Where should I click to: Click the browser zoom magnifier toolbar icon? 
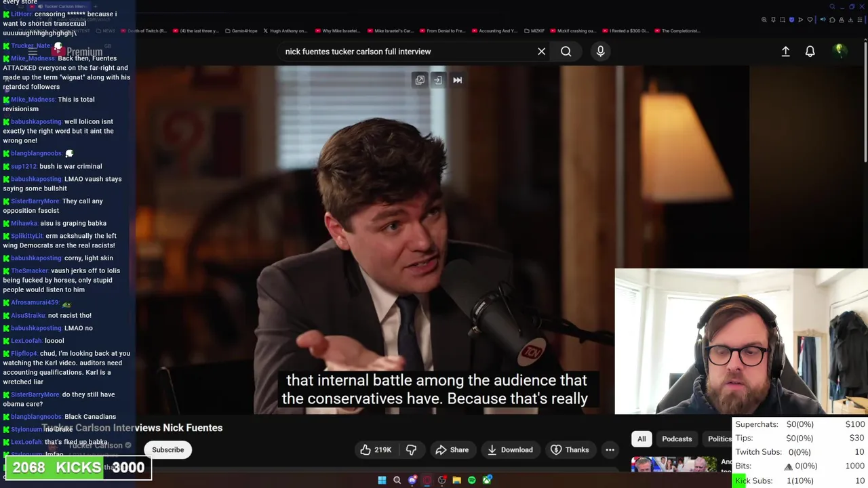coord(764,20)
